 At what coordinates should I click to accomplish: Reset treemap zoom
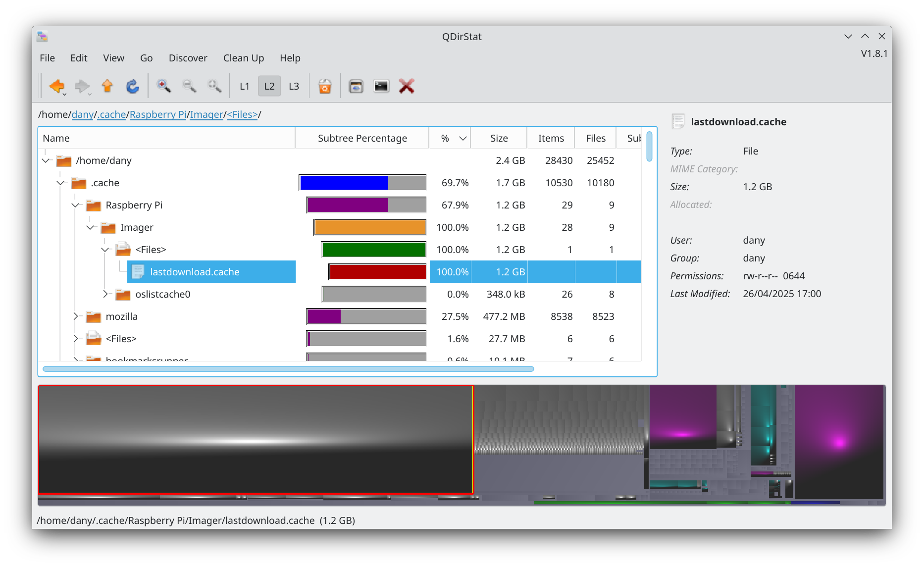pos(214,86)
